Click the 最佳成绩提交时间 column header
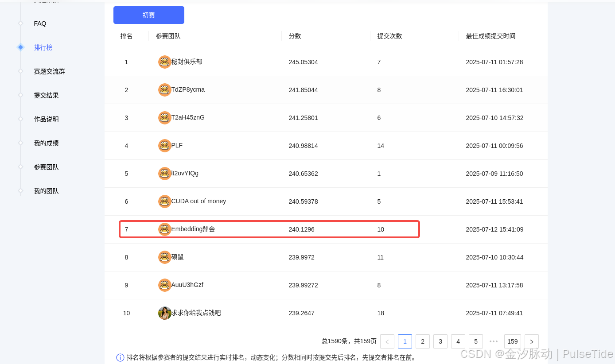The width and height of the screenshot is (615, 364). tap(490, 36)
